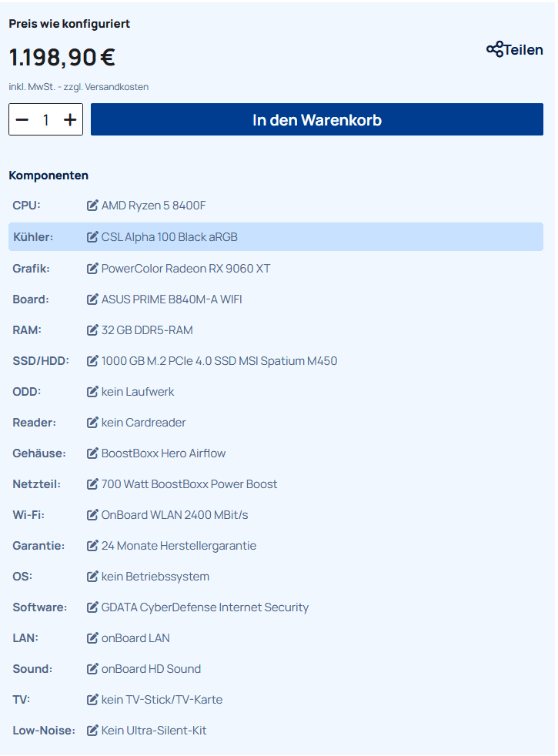558x756 pixels.
Task: Click the edit icon for GDATA CyberDefense Internet Security
Action: point(92,607)
